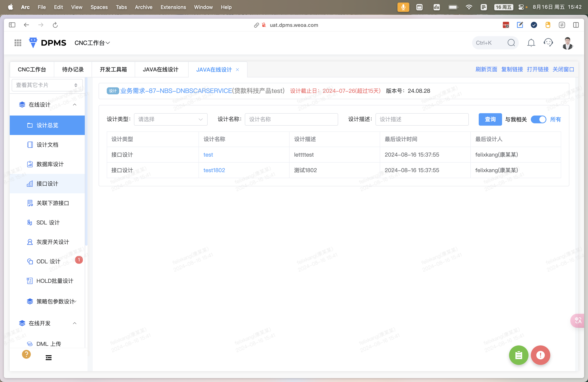Collapse sidebar with the menu-fold icon
The image size is (588, 382).
49,357
